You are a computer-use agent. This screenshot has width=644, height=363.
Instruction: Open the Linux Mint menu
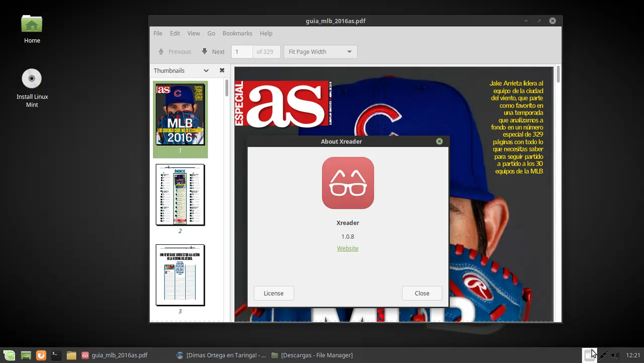click(x=9, y=355)
